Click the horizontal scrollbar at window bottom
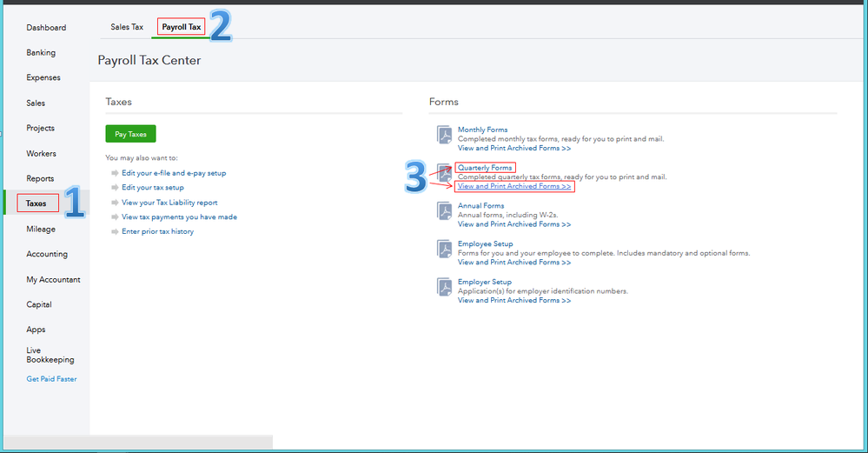 pos(138,442)
